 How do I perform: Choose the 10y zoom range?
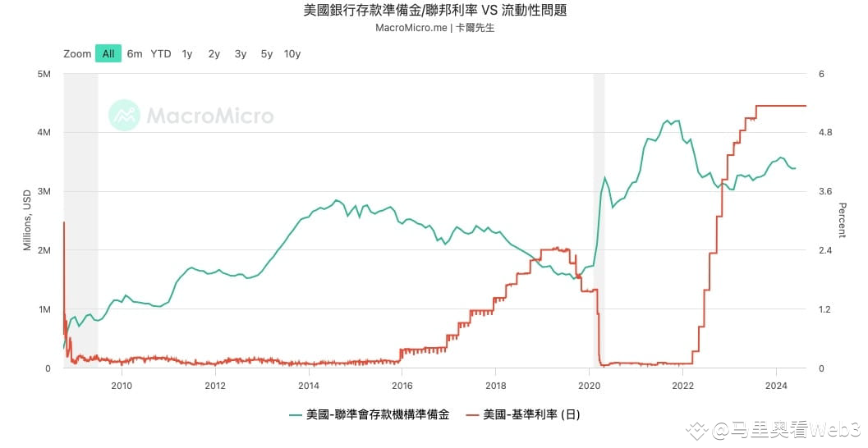point(292,53)
